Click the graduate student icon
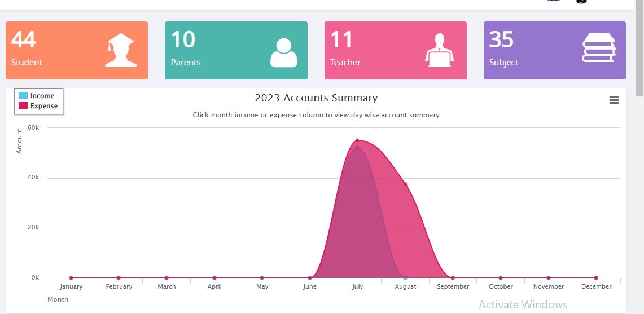The width and height of the screenshot is (644, 314). 121,51
